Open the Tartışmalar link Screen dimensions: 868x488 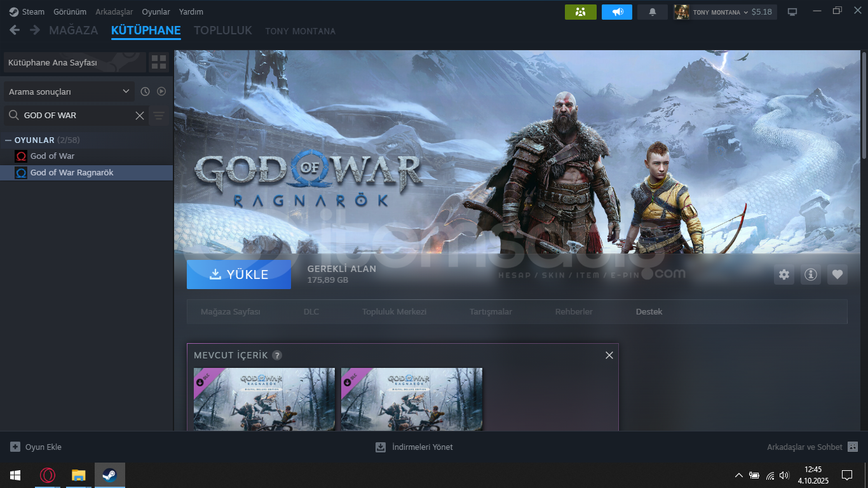tap(491, 312)
